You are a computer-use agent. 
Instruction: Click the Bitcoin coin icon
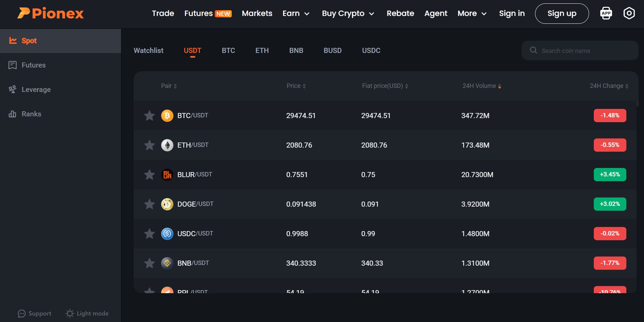point(167,116)
